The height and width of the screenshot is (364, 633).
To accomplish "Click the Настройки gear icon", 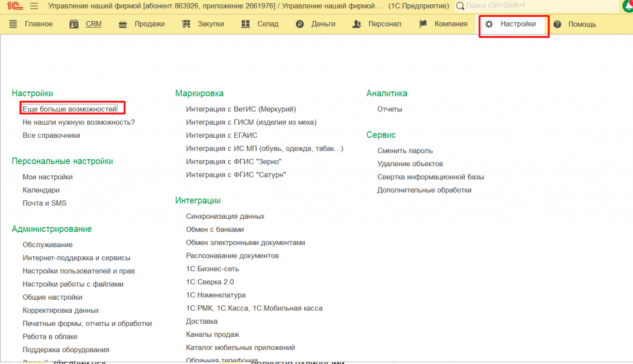I will 489,24.
